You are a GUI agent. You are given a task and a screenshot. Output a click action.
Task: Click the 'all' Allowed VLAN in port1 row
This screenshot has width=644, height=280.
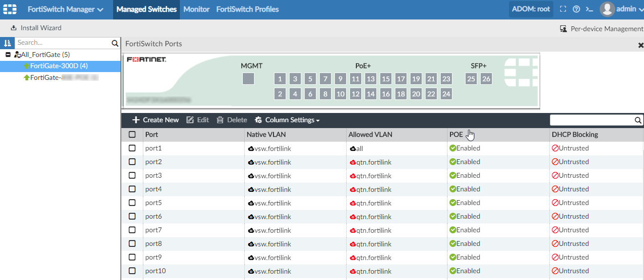click(x=356, y=149)
